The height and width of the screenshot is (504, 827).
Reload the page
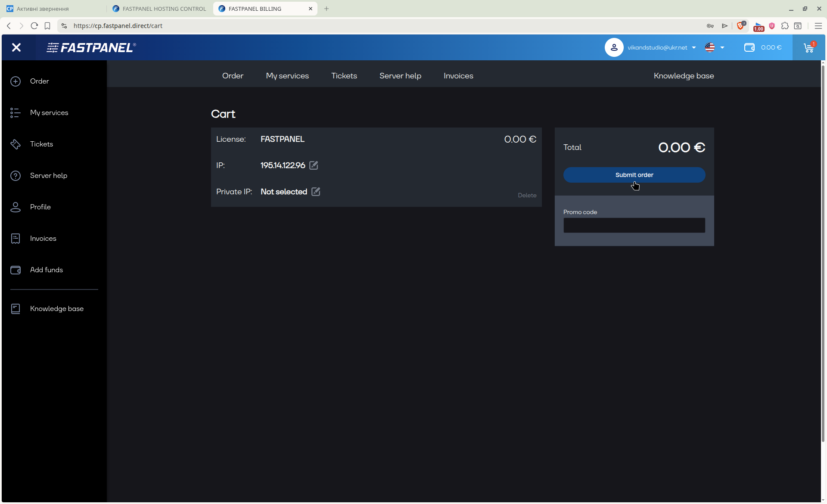[x=34, y=26]
